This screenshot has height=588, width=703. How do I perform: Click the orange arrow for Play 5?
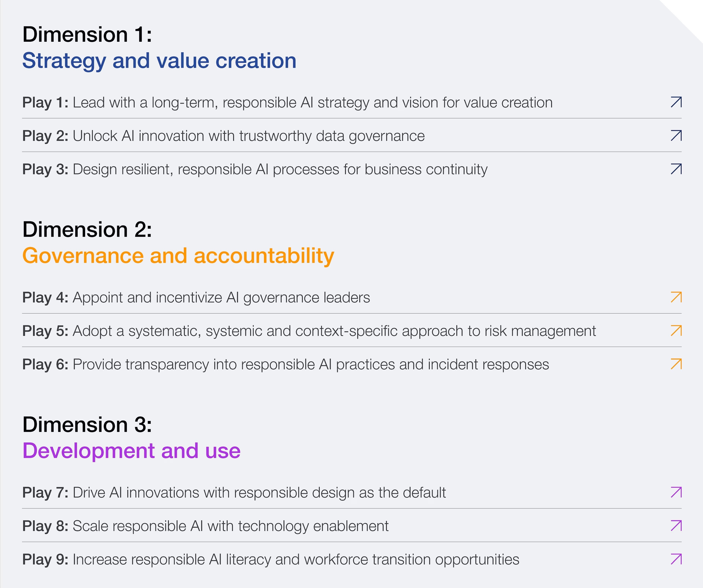676,331
